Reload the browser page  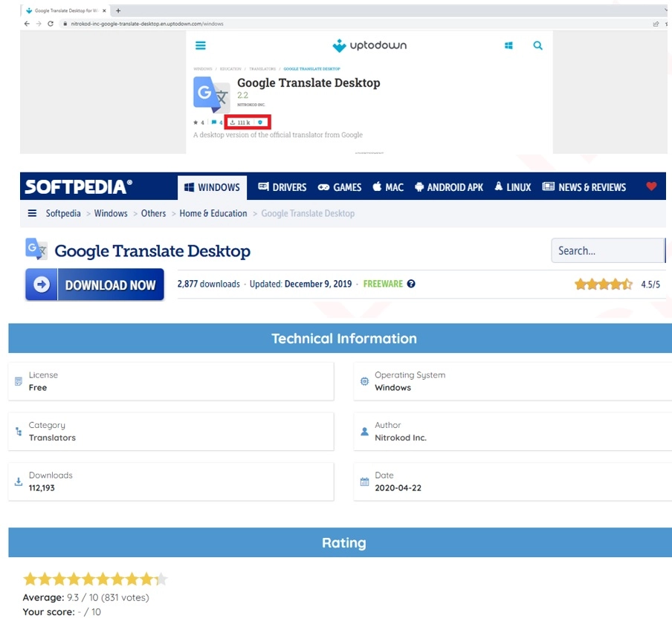click(x=51, y=24)
